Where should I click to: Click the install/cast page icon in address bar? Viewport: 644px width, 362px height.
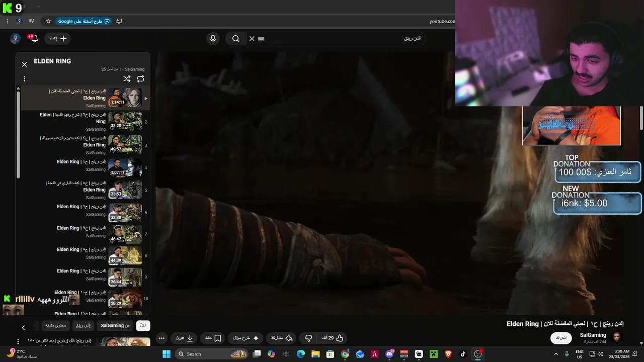tap(119, 21)
